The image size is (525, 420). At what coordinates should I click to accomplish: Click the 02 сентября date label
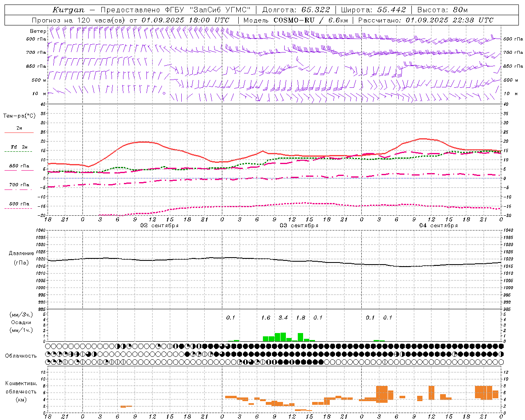click(x=159, y=226)
